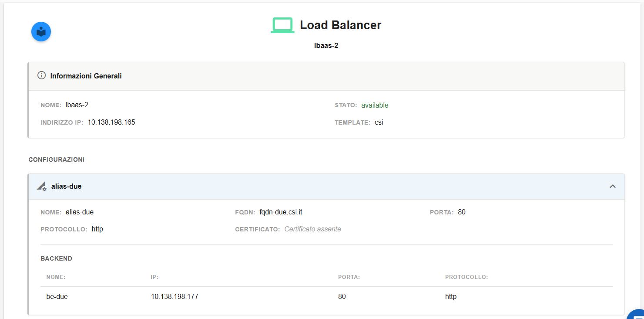This screenshot has height=319, width=644.
Task: Click the Informazioni Generali section header
Action: [326, 76]
